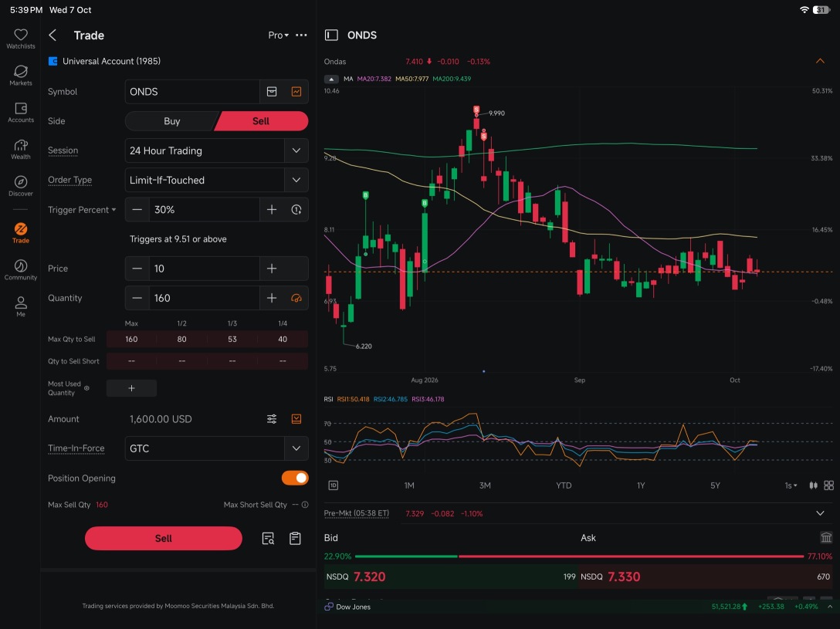This screenshot has height=629, width=840.
Task: Choose the 1/2 quantity of 80
Action: (x=182, y=340)
